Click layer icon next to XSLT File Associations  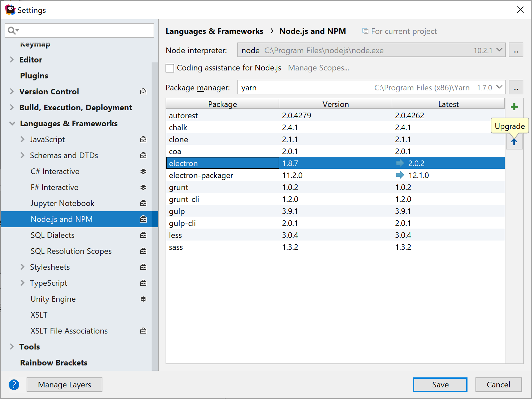[143, 331]
